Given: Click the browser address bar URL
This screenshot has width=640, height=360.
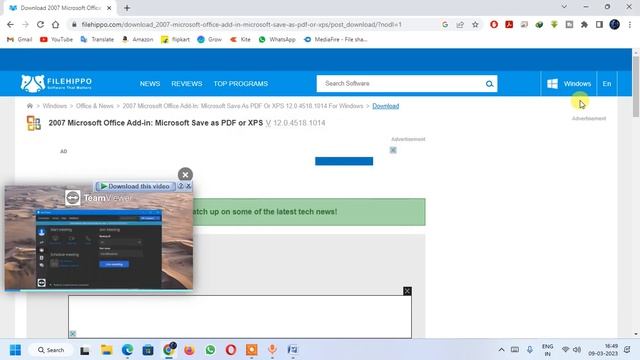Looking at the screenshot, I should coord(241,24).
